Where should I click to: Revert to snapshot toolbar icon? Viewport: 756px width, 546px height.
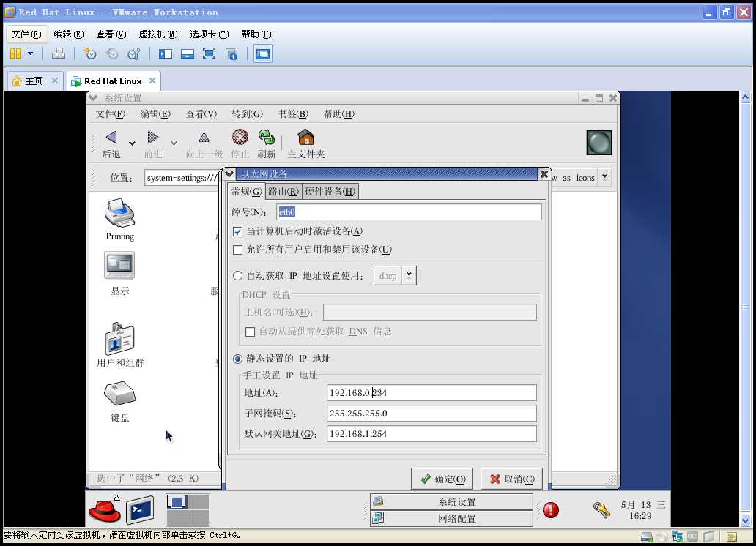(112, 53)
